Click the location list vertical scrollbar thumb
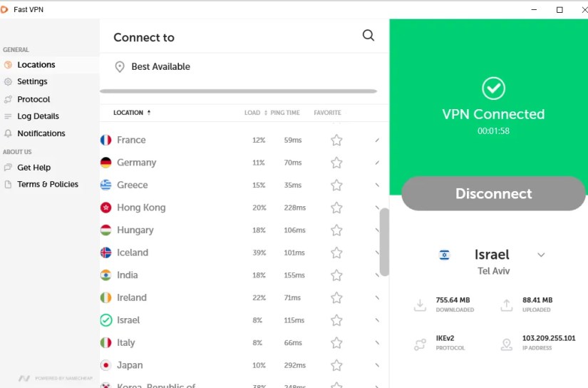Viewport: 588px width, 388px height. 384,242
